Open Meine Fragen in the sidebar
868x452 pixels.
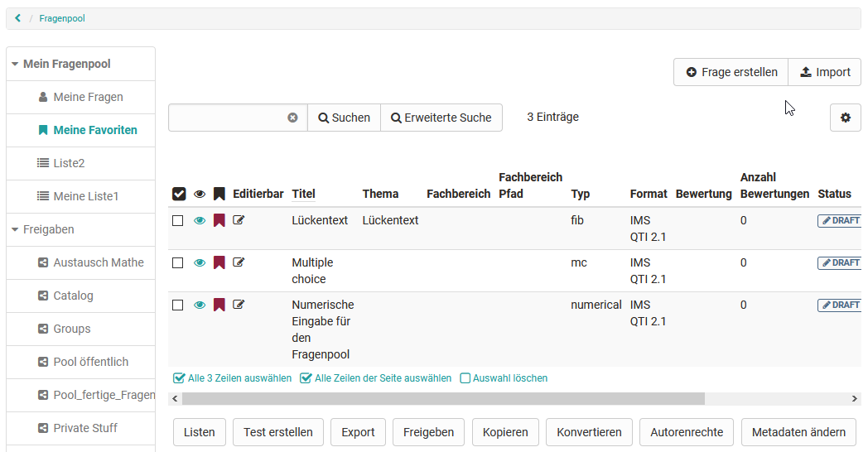[x=88, y=97]
